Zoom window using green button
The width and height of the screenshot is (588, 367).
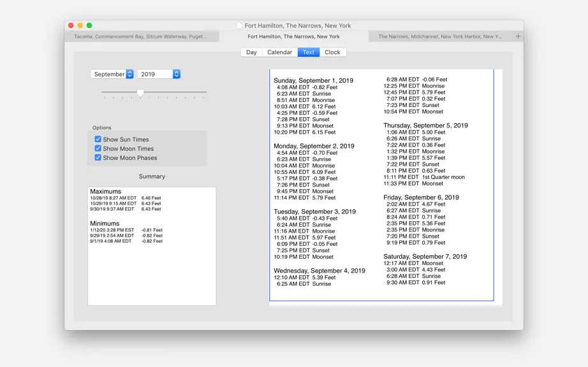(x=89, y=25)
